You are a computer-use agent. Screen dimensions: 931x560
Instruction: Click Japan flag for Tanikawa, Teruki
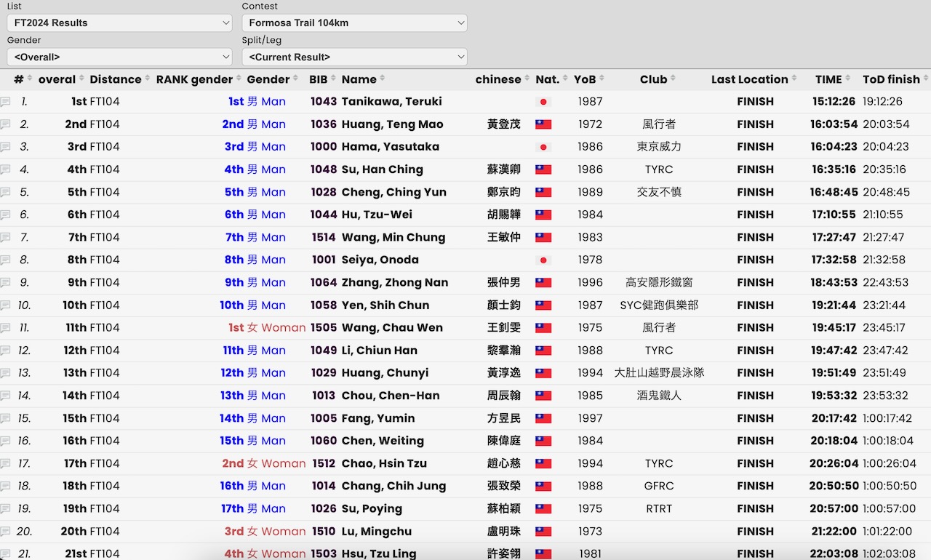(543, 102)
